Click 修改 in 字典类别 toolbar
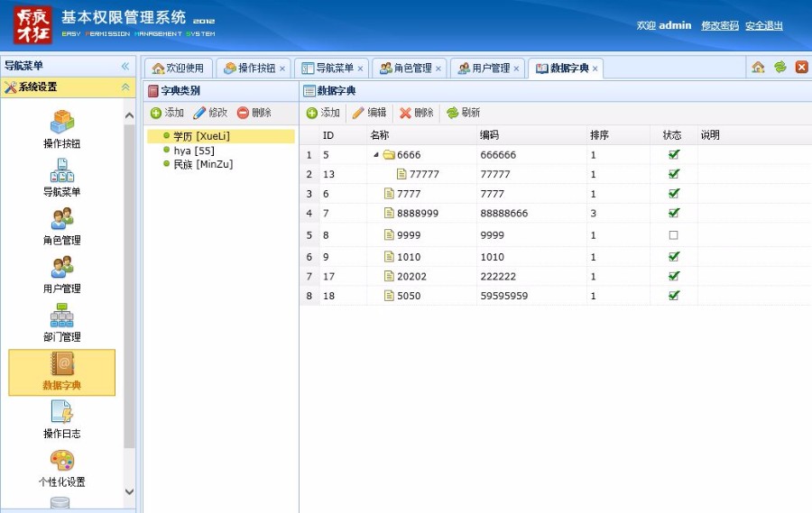 click(x=210, y=113)
